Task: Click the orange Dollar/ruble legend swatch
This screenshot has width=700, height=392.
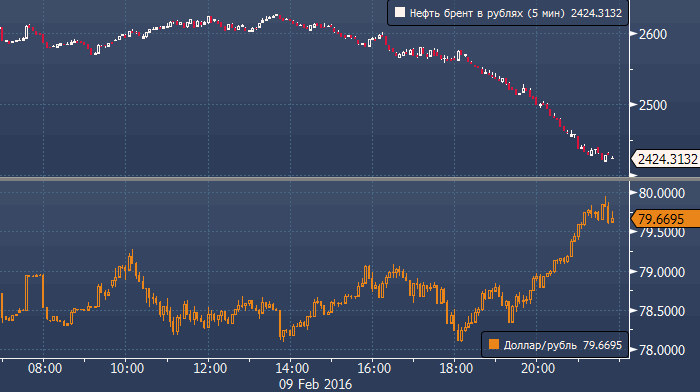Action: (494, 344)
